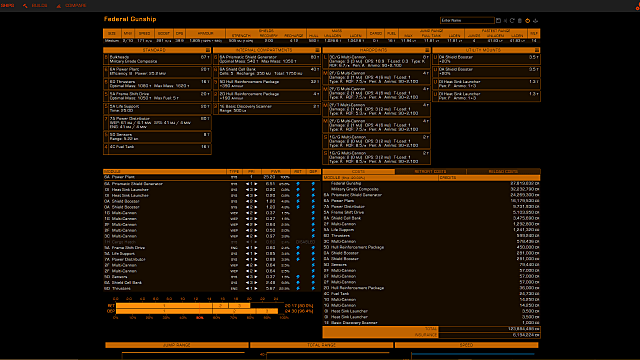Open the Ships menu
Image resolution: width=640 pixels, height=360 pixels.
point(7,6)
